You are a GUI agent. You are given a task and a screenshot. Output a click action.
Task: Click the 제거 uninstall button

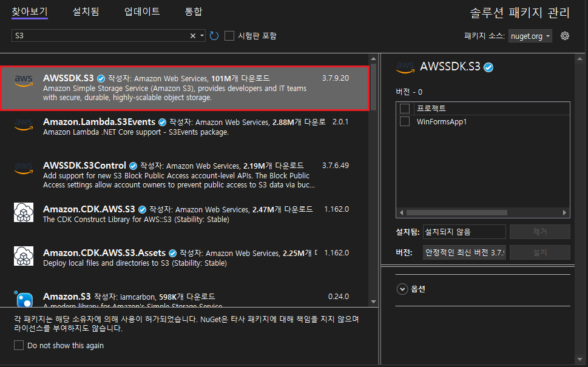(x=539, y=232)
